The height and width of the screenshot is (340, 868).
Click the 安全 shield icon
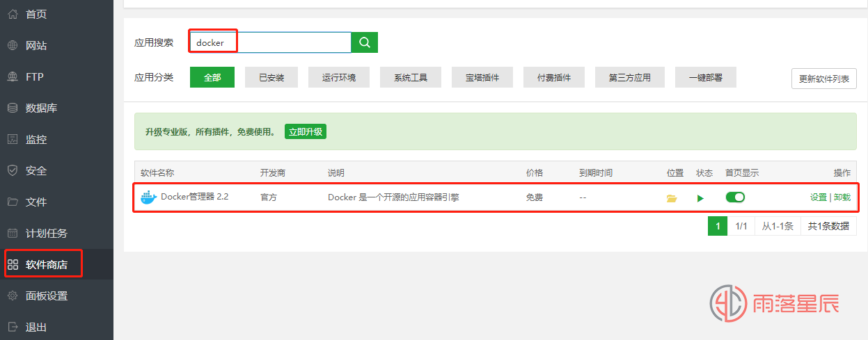[13, 170]
